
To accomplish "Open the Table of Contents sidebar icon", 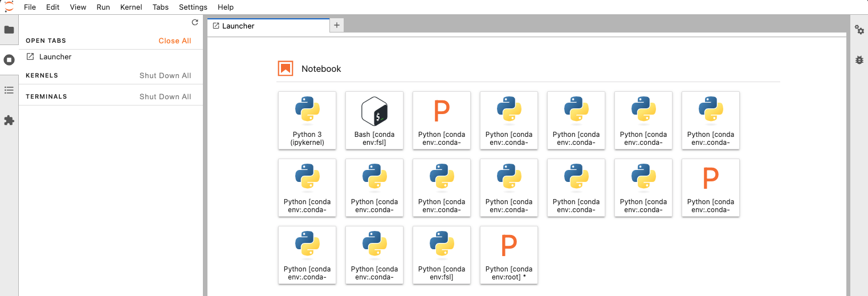I will tap(9, 90).
